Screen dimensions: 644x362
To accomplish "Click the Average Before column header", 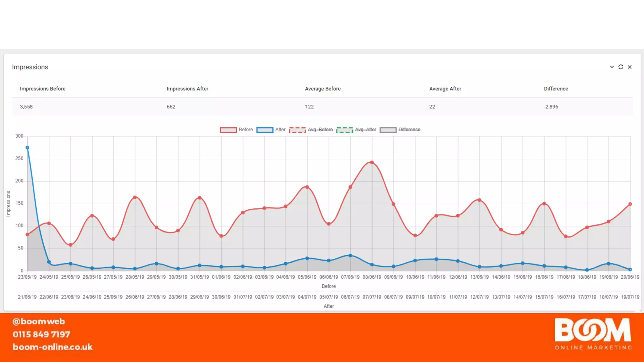I will tap(323, 89).
